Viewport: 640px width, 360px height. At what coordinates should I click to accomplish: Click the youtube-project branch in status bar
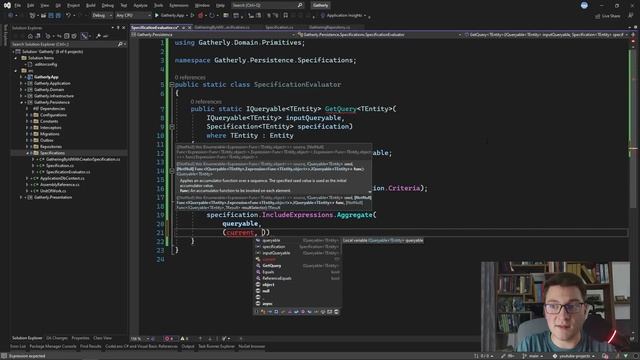574,356
